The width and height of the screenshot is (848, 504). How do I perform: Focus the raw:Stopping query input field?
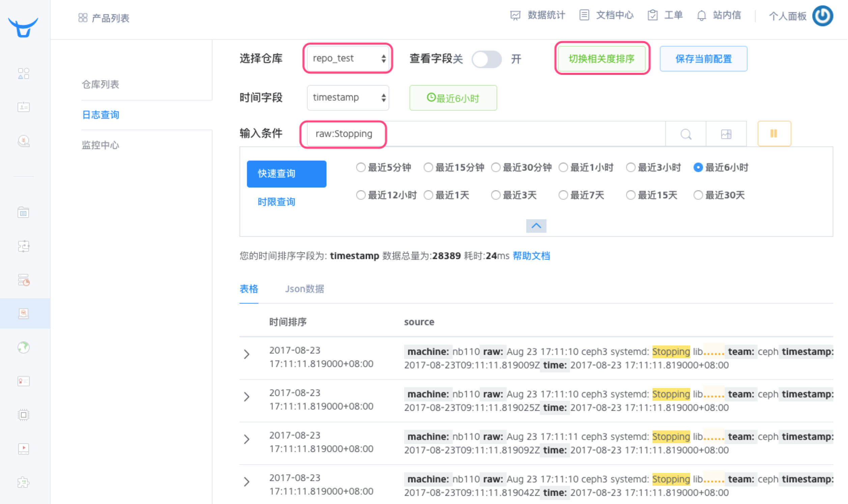point(486,134)
